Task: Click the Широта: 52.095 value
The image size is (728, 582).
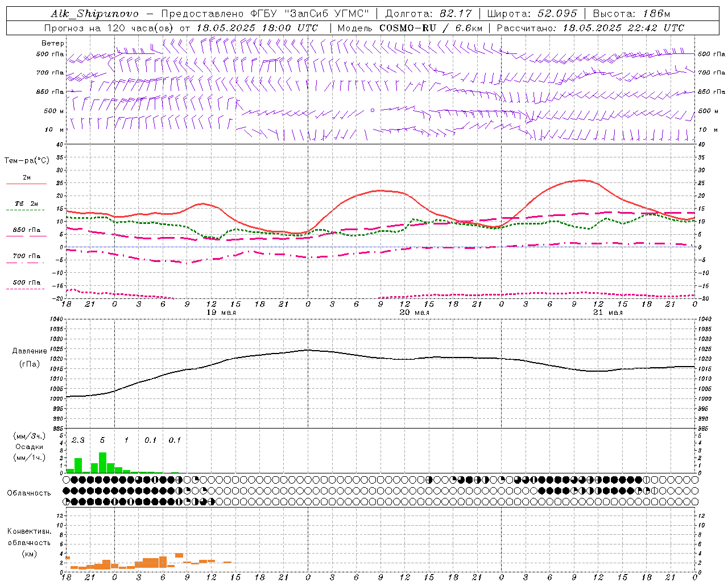Action: (532, 14)
